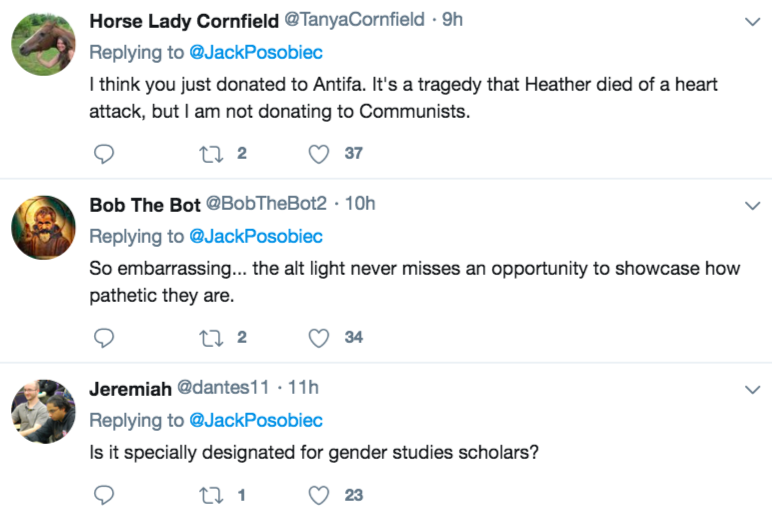The image size is (772, 516).
Task: Click the @dantes11 username
Action: 224,388
